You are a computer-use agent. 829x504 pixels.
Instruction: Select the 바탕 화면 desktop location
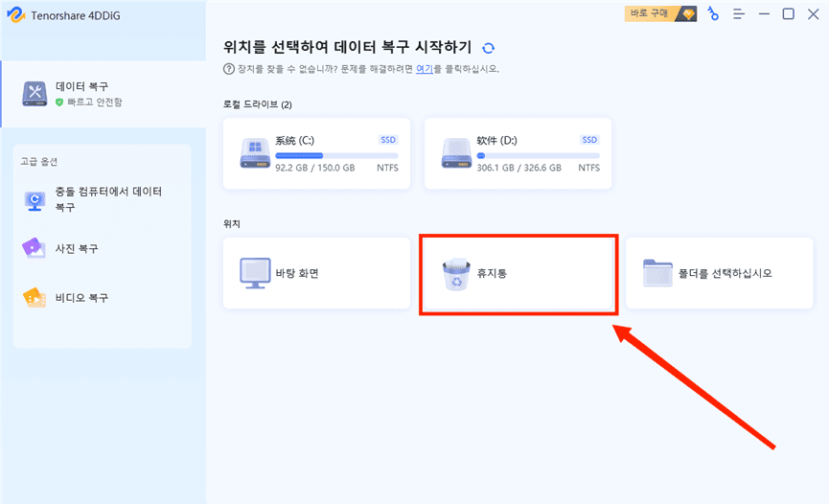tap(316, 273)
